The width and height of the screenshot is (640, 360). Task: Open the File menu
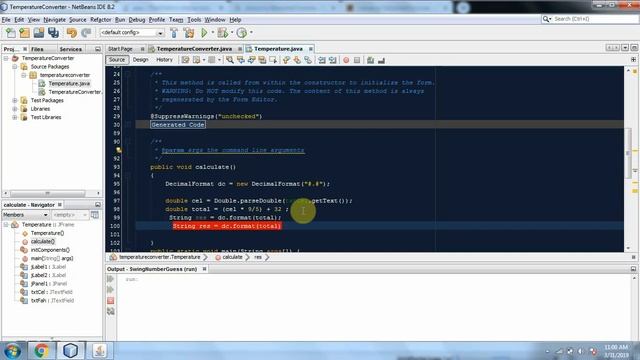[6, 20]
